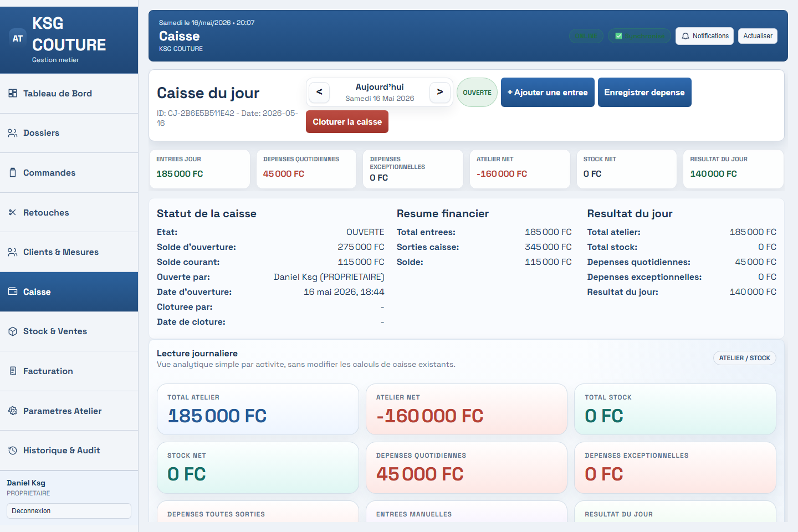Select the Facturation document icon
This screenshot has width=798, height=532.
pos(13,371)
